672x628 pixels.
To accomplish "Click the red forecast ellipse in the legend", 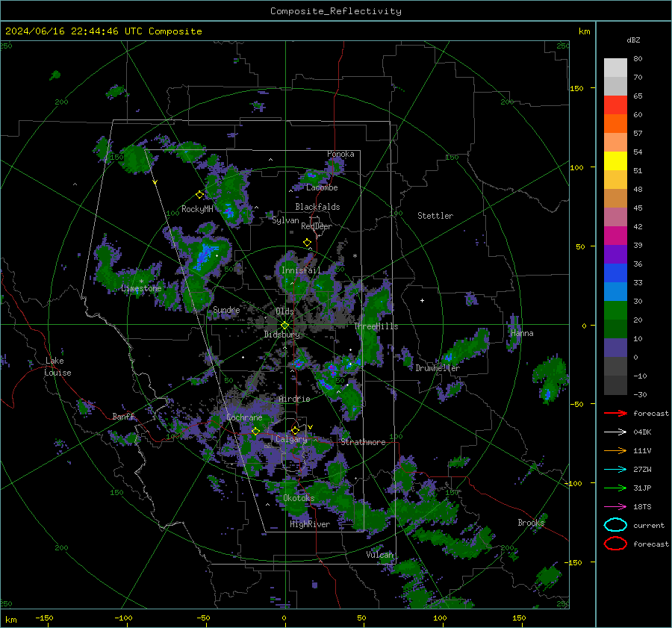I will (615, 544).
